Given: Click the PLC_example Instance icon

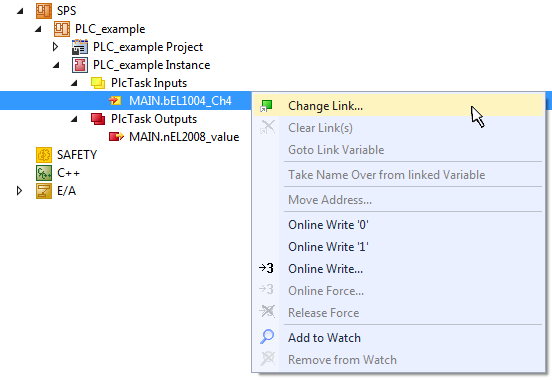Looking at the screenshot, I should point(80,65).
